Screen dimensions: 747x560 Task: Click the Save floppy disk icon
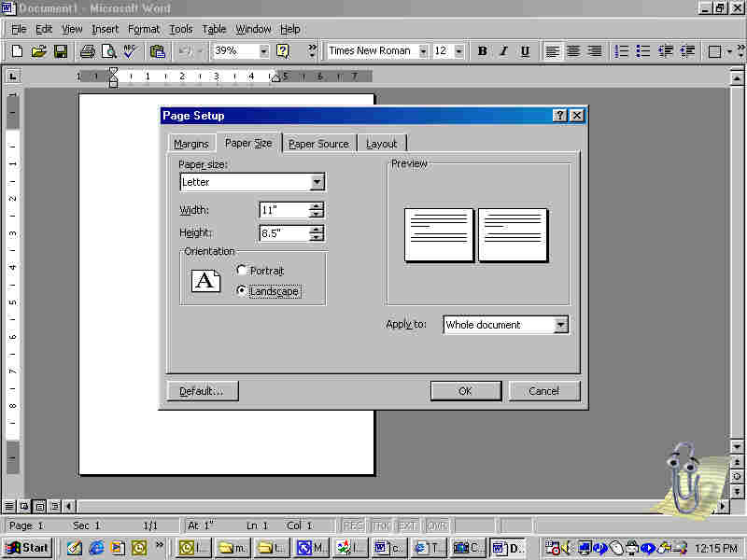coord(60,51)
